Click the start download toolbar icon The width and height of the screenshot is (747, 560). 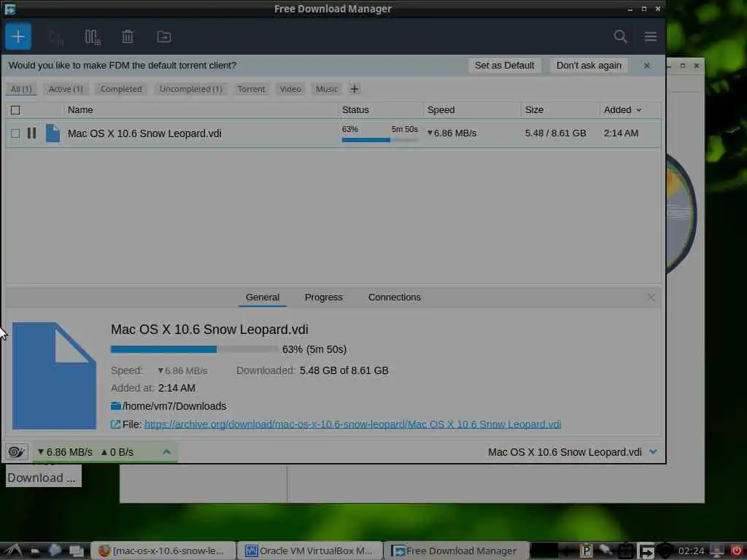pyautogui.click(x=56, y=37)
